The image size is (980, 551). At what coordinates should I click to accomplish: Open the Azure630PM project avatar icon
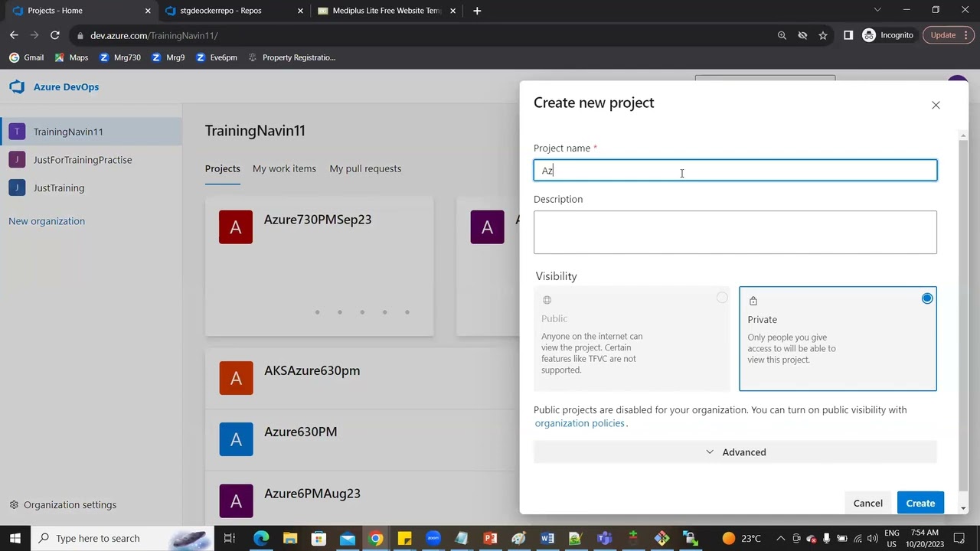[x=236, y=439]
